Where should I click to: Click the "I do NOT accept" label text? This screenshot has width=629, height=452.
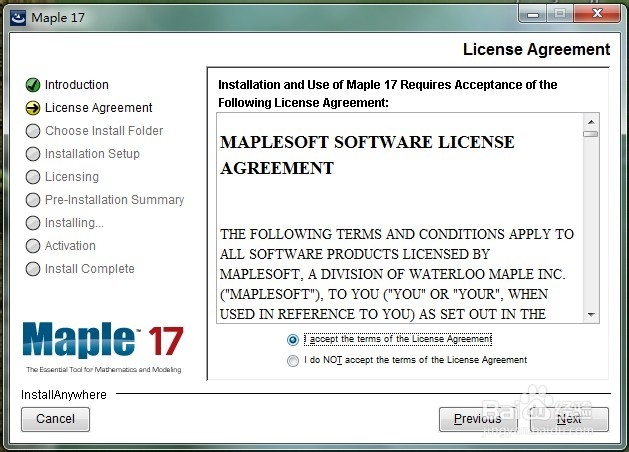point(416,360)
